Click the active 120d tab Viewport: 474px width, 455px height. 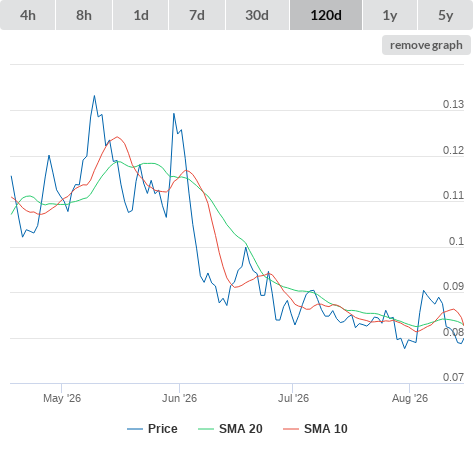[326, 15]
